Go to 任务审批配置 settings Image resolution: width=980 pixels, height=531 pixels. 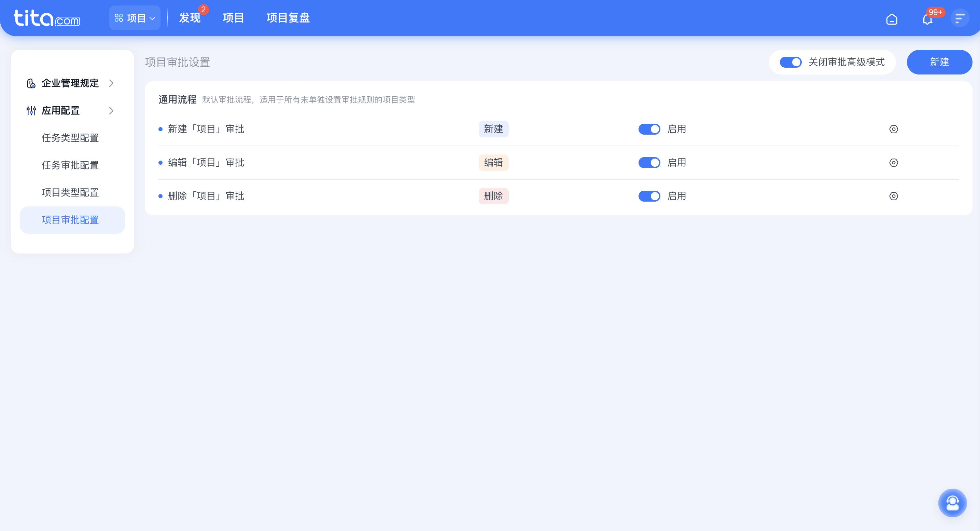click(70, 165)
